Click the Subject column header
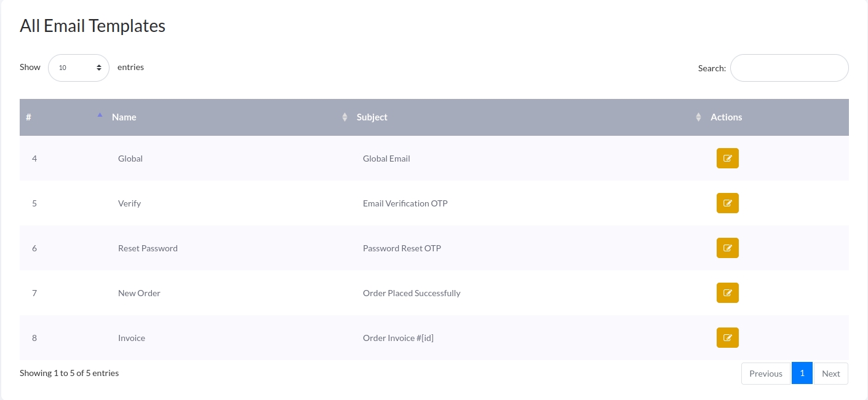The image size is (868, 400). (x=372, y=117)
